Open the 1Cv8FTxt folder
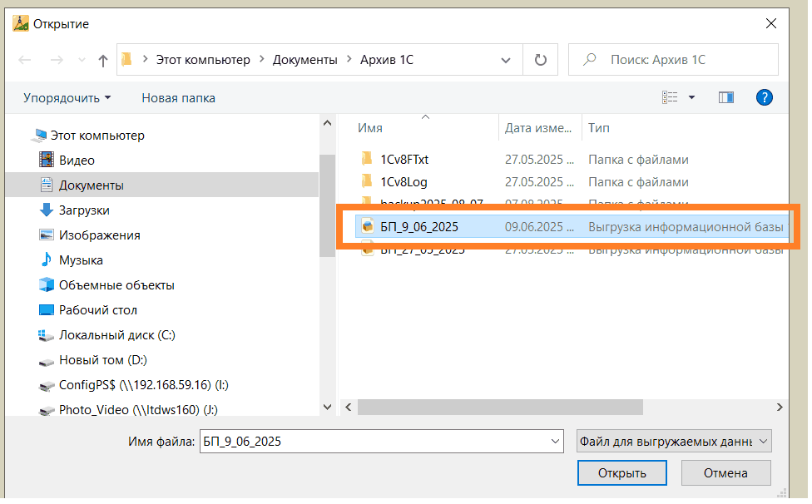Viewport: 812px width, 504px height. coord(404,159)
